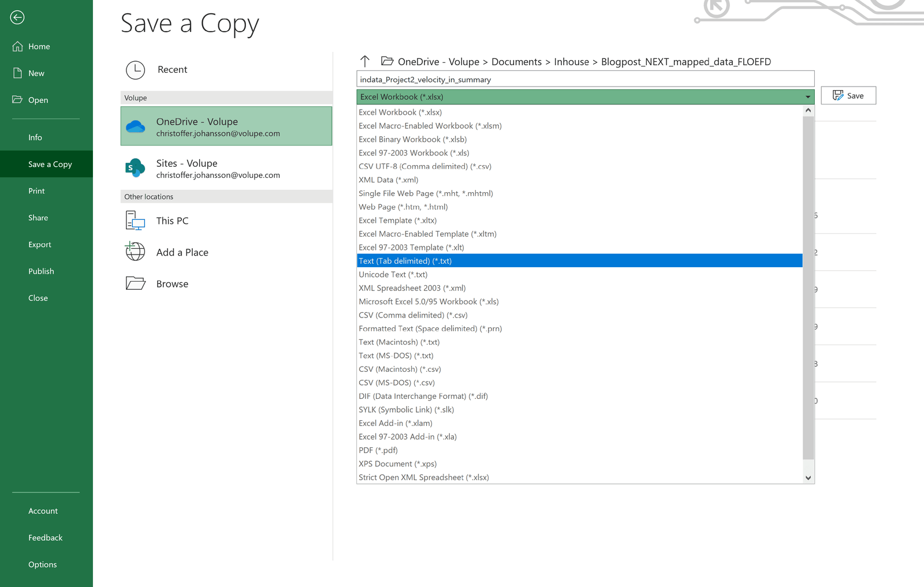This screenshot has height=587, width=924.
Task: Select Microsoft Excel 5.0/95 Workbook option
Action: pyautogui.click(x=580, y=301)
